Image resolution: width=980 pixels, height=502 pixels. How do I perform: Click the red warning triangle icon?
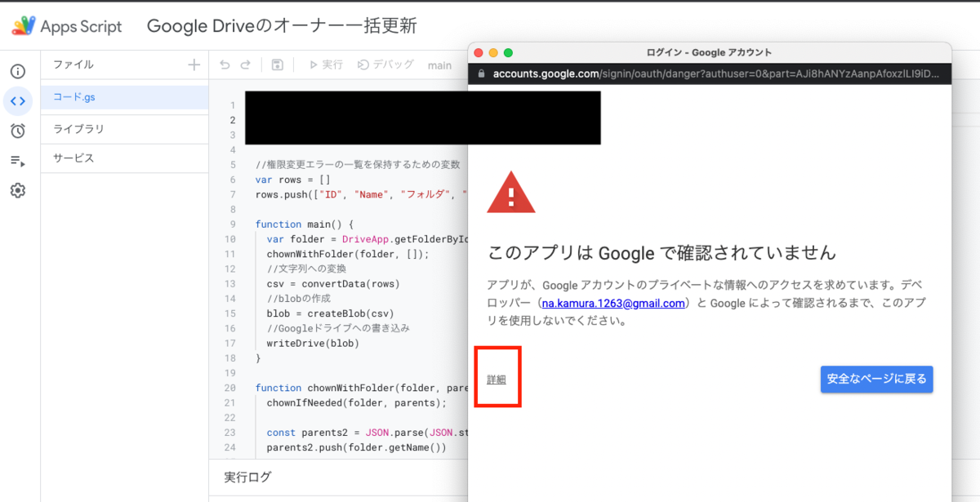coord(511,193)
